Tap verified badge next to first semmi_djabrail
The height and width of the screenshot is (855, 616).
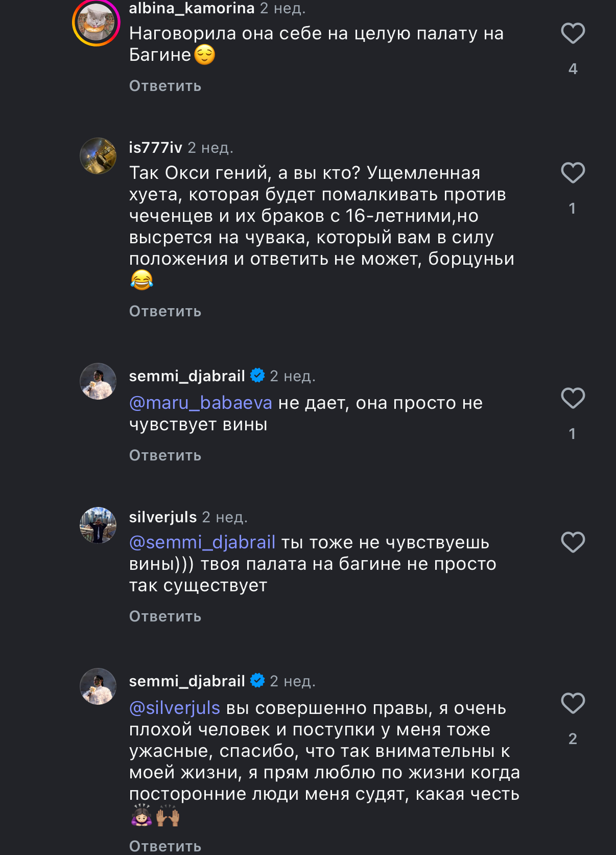click(257, 376)
